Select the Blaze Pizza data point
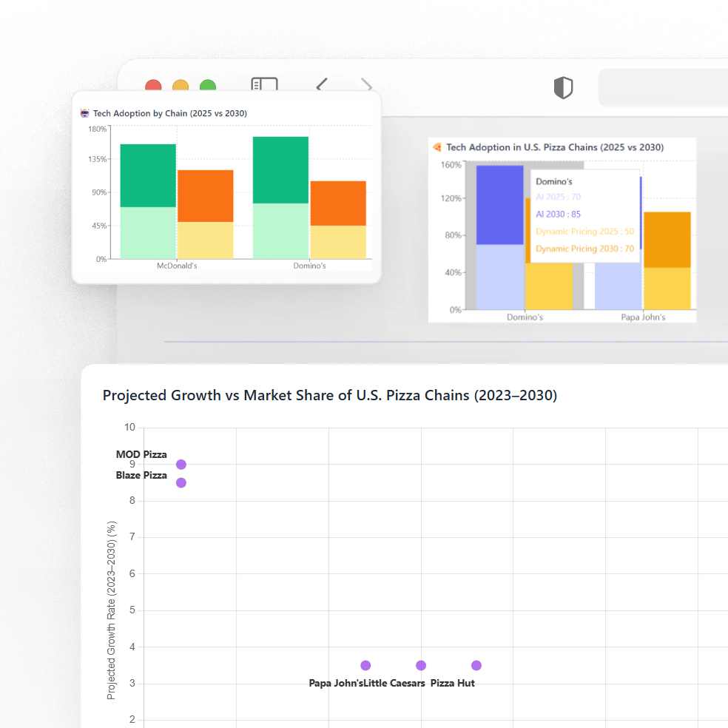The height and width of the screenshot is (728, 728). tap(181, 483)
